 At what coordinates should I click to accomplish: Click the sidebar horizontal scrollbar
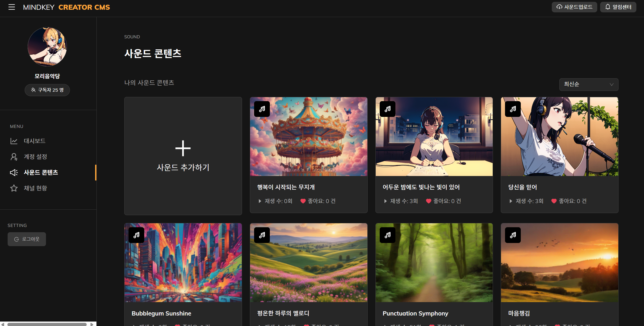47,324
